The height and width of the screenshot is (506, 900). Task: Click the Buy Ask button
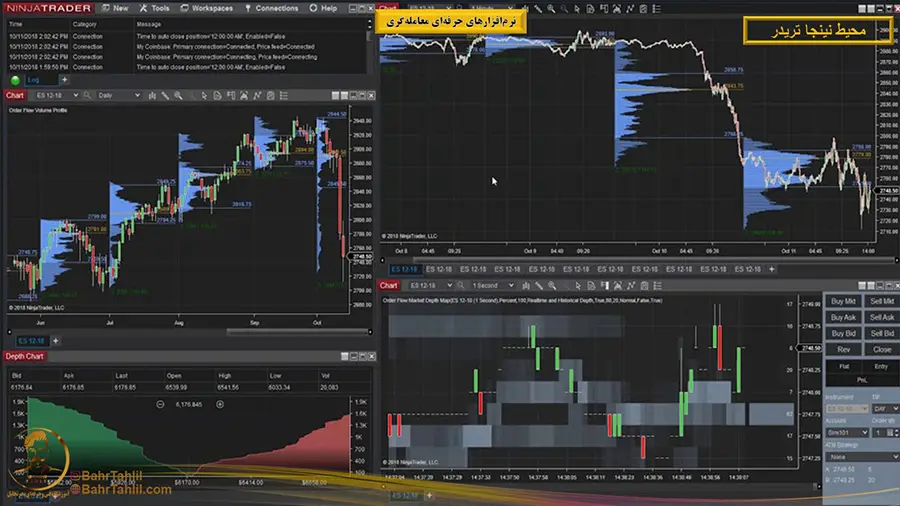point(843,317)
